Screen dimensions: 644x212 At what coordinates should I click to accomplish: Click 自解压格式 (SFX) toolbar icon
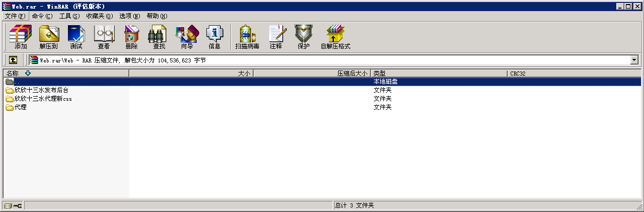(335, 37)
